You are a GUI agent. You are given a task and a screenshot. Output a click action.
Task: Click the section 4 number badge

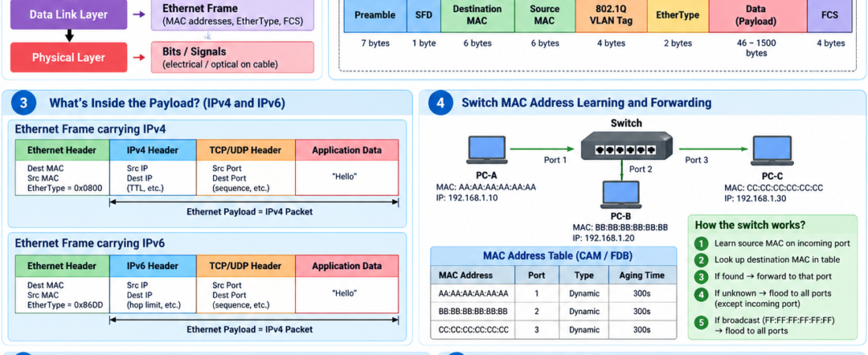440,103
